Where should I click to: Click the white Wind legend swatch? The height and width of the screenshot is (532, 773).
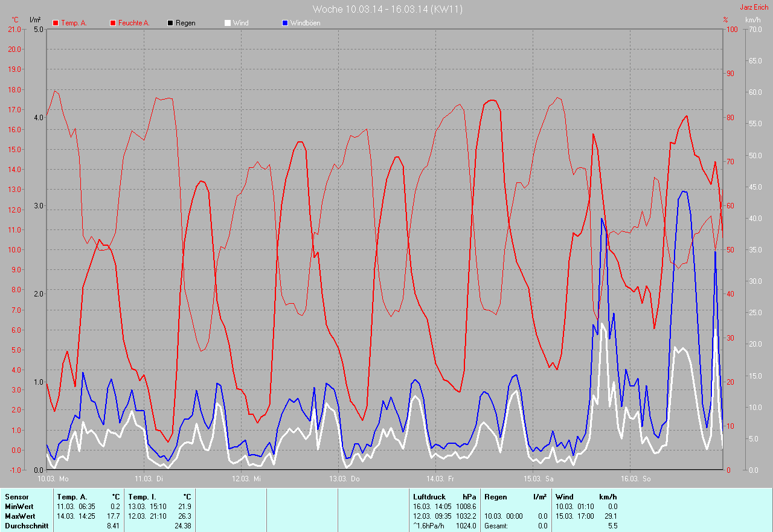pyautogui.click(x=228, y=23)
